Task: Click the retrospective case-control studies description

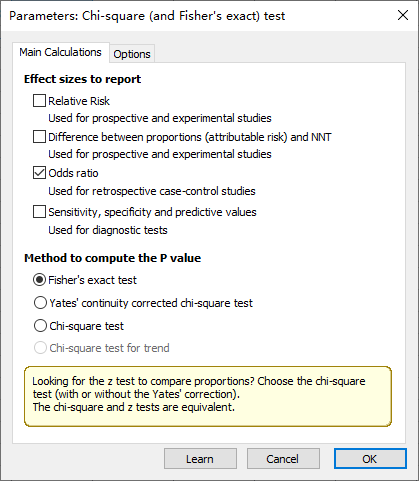Action: point(152,191)
